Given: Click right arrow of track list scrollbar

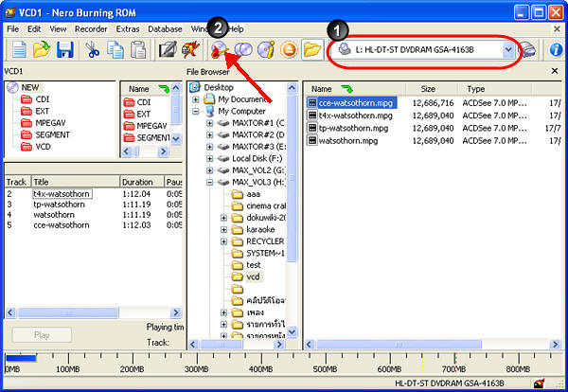Looking at the screenshot, I should pyautogui.click(x=176, y=312).
